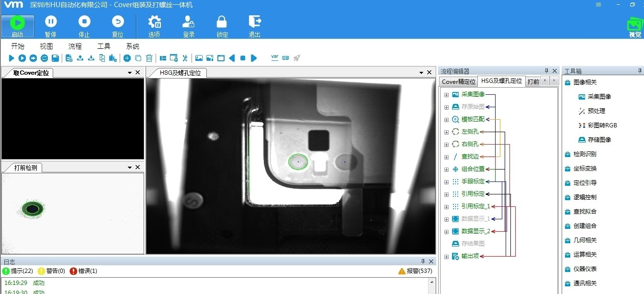Image resolution: width=644 pixels, height=294 pixels.
Task: Click the copy duplicate icon in toolbar
Action: tap(138, 58)
